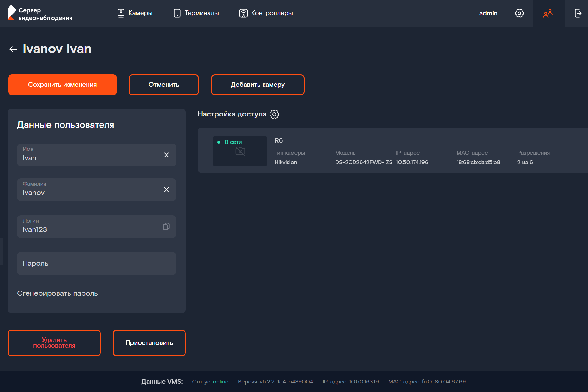Click Добавить камеру button
This screenshot has width=588, height=392.
coord(258,85)
